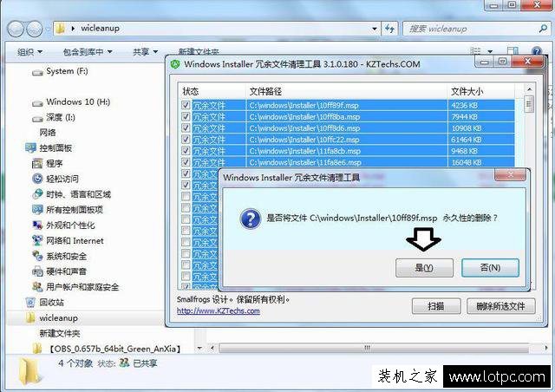Click the file list scroll up arrow
Viewport: 555px width, 392px height.
pos(529,89)
